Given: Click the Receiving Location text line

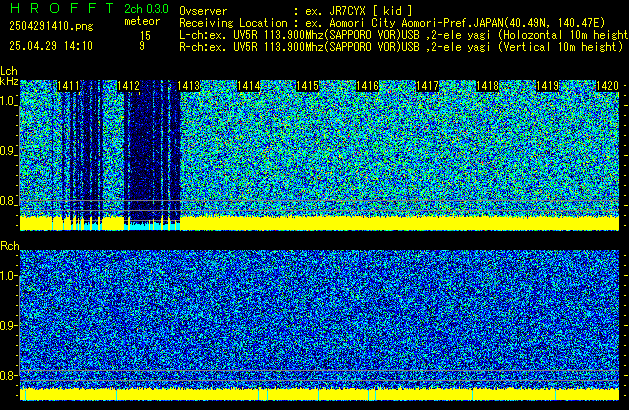Looking at the screenshot, I should coord(392,23).
